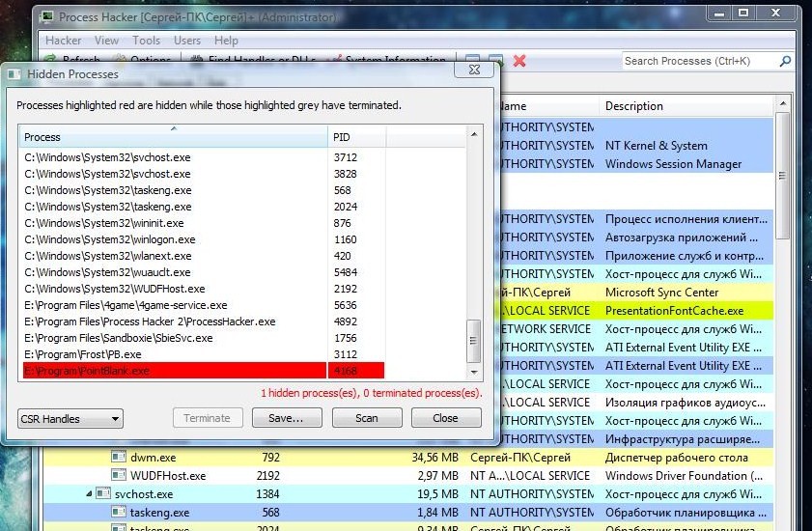
Task: Select the ProcessHacker.exe row in dialog
Action: coord(204,321)
